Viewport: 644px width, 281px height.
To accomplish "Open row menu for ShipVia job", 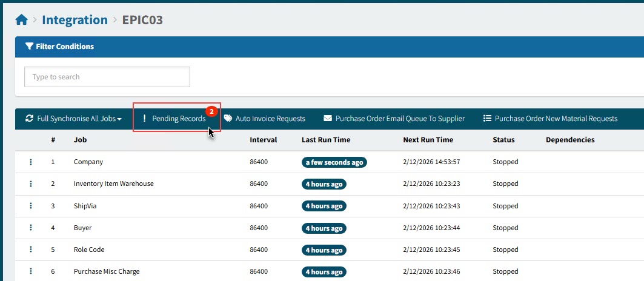I will (x=31, y=206).
